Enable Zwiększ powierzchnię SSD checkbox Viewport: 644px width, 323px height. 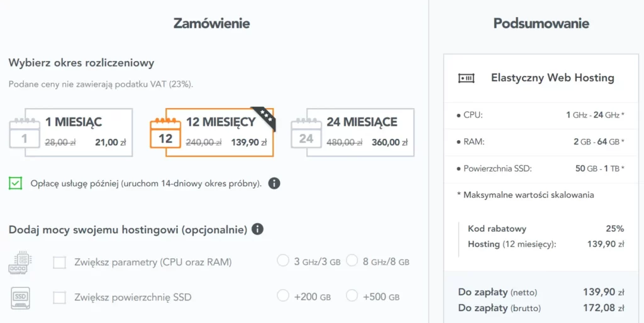(60, 297)
